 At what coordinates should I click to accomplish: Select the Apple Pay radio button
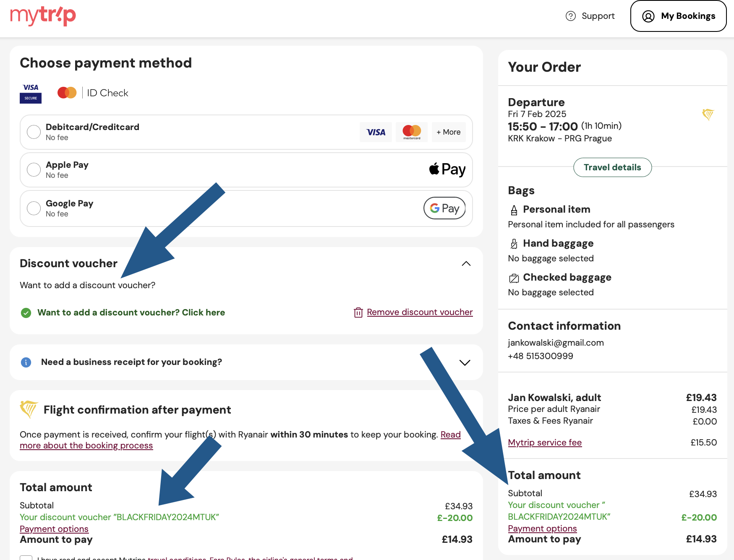pos(34,170)
